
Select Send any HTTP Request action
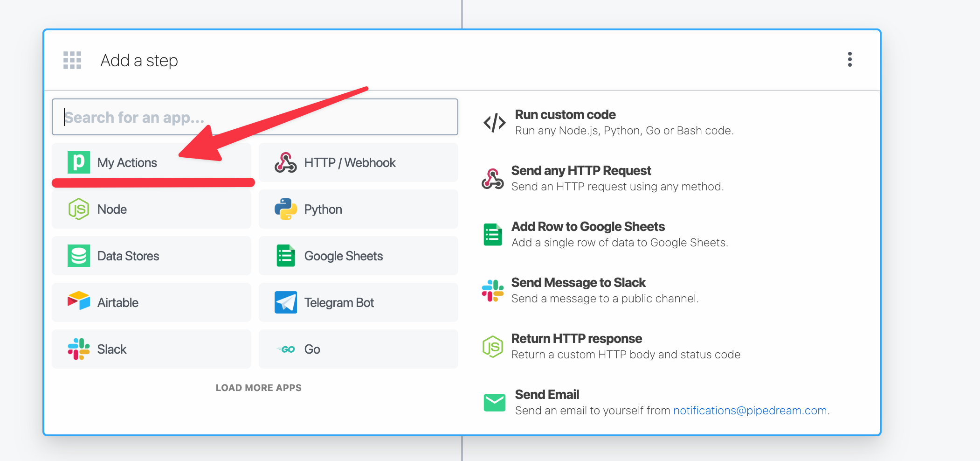[581, 171]
